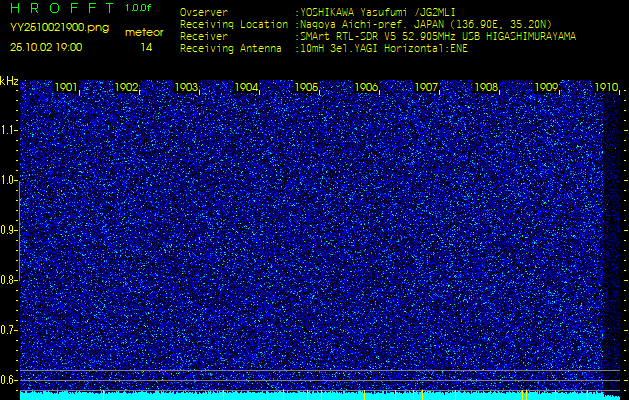Click the 1.1 frequency axis label
629x400 pixels.
9,130
